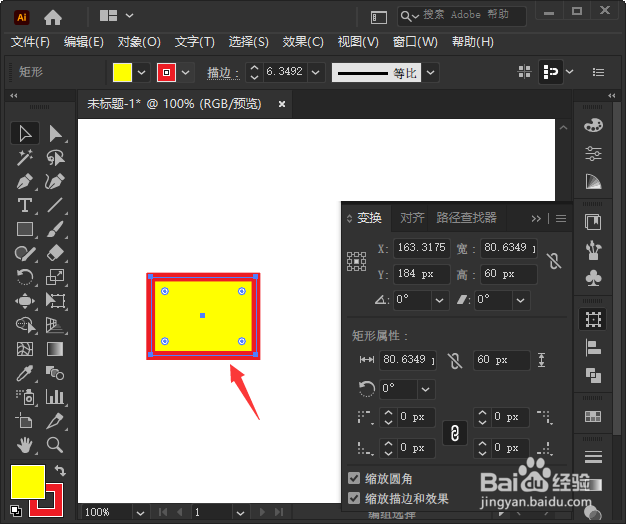The height and width of the screenshot is (524, 626).
Task: Select the Direct Selection tool
Action: pos(55,133)
